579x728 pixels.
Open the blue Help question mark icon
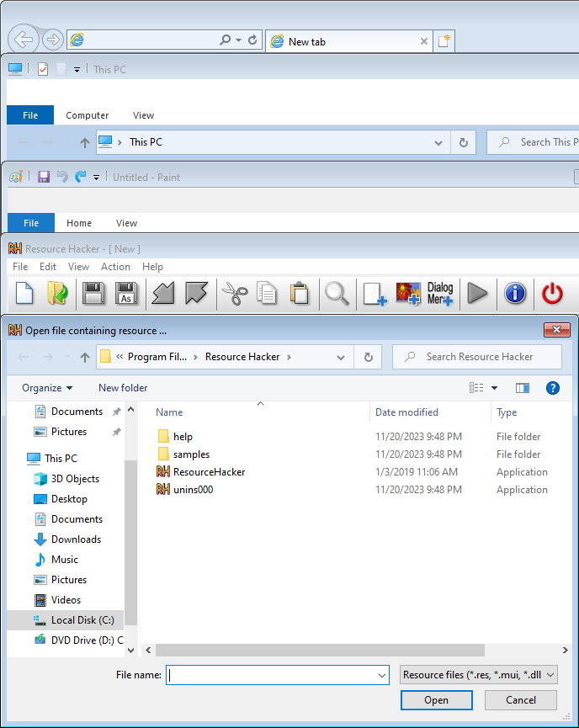(x=553, y=388)
